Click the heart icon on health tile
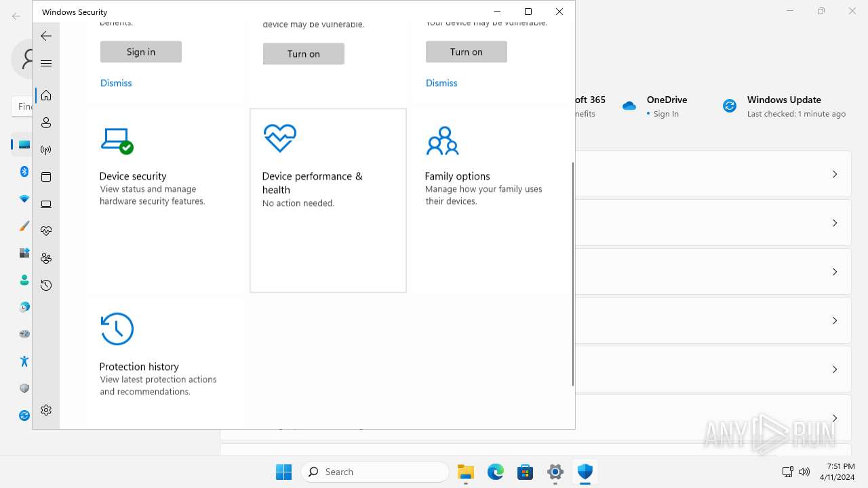868x488 pixels. 280,139
